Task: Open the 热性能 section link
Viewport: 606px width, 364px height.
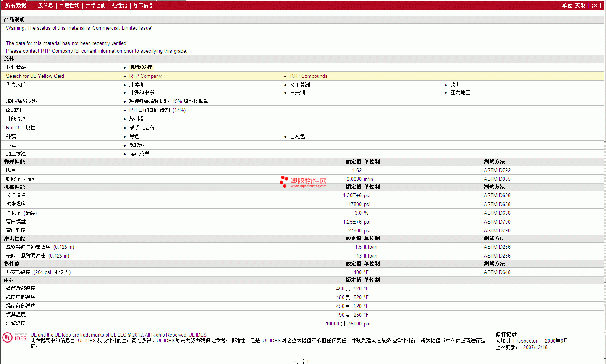Action: coord(120,5)
